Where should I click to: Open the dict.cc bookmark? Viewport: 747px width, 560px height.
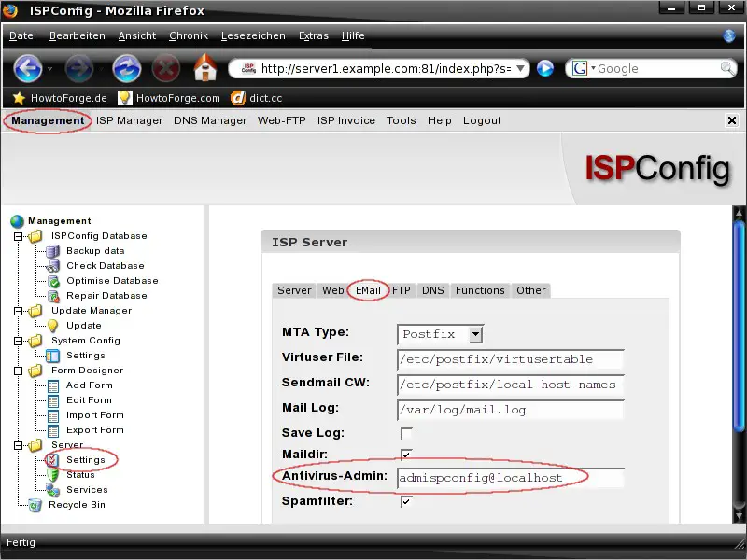257,98
